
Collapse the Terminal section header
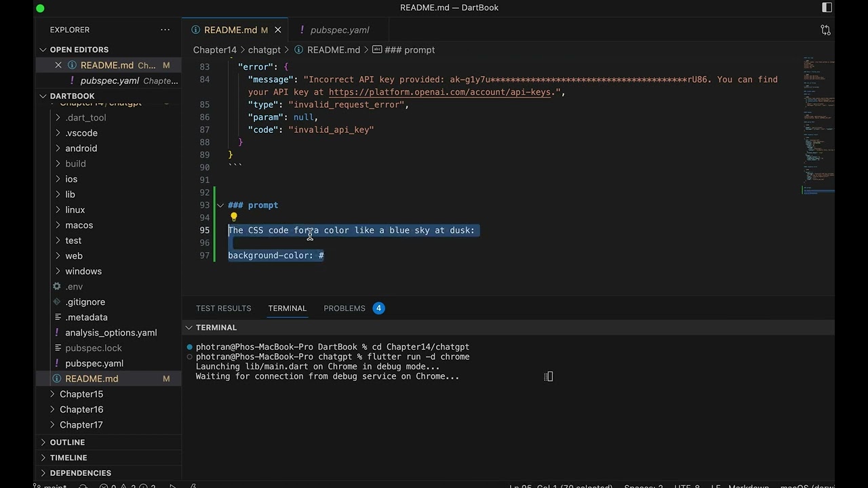[189, 327]
